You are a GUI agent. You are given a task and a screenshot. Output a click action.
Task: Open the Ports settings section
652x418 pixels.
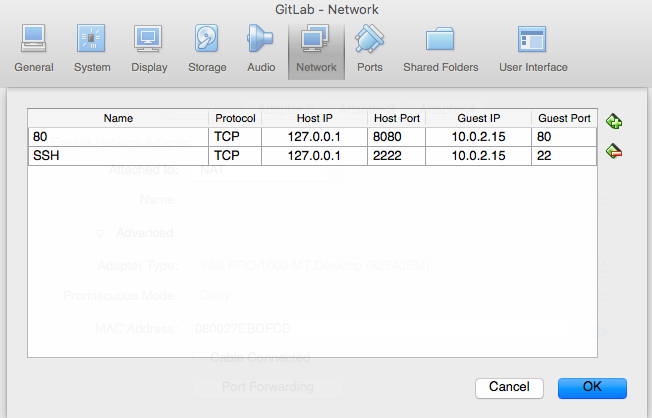click(x=369, y=49)
